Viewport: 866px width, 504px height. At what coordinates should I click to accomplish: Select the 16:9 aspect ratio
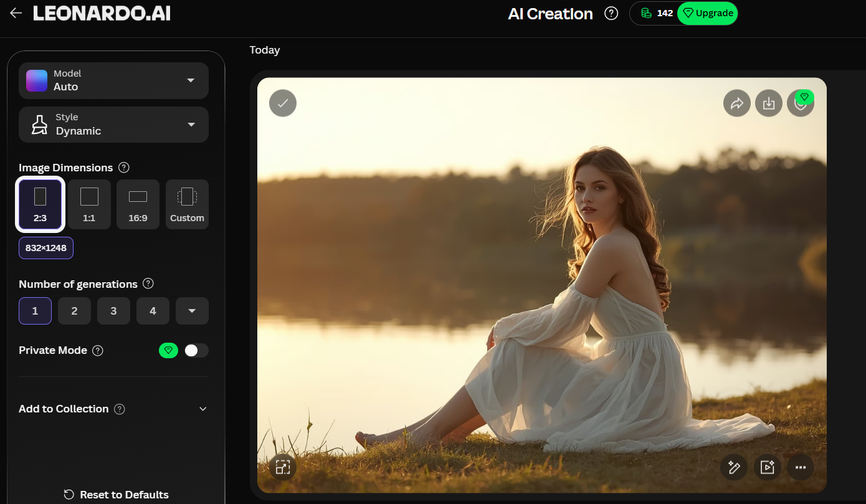[x=138, y=204]
